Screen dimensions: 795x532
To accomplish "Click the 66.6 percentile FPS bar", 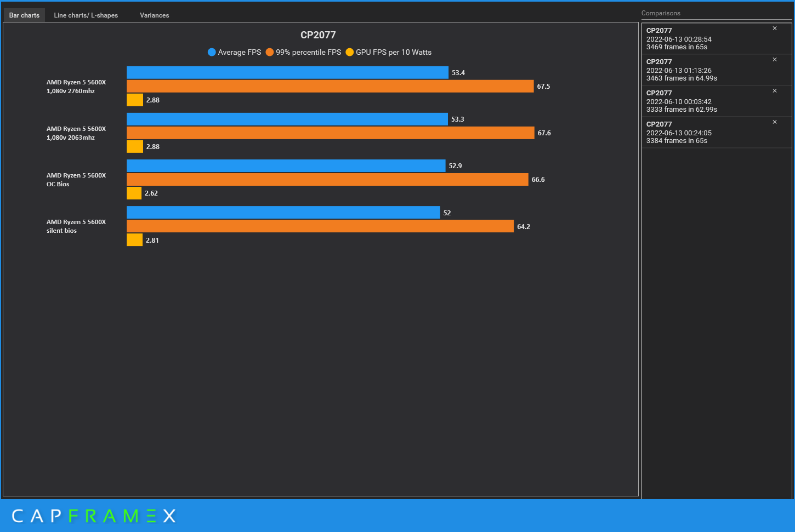I will point(327,179).
